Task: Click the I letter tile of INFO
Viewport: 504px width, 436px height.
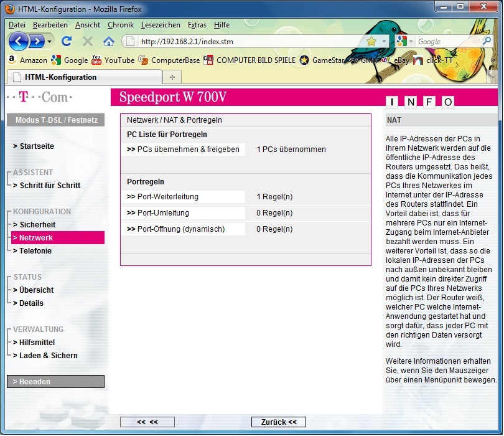Action: tap(392, 102)
